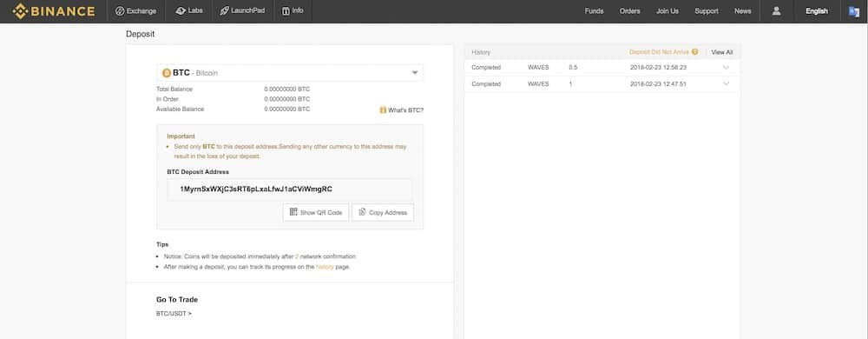Open the Info menu item
This screenshot has height=339, width=868.
(x=293, y=11)
